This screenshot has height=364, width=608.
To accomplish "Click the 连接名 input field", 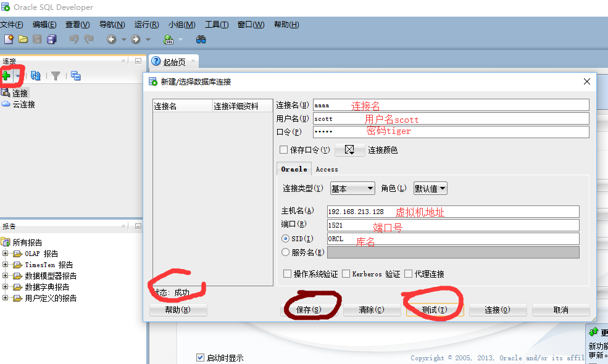I will (451, 105).
